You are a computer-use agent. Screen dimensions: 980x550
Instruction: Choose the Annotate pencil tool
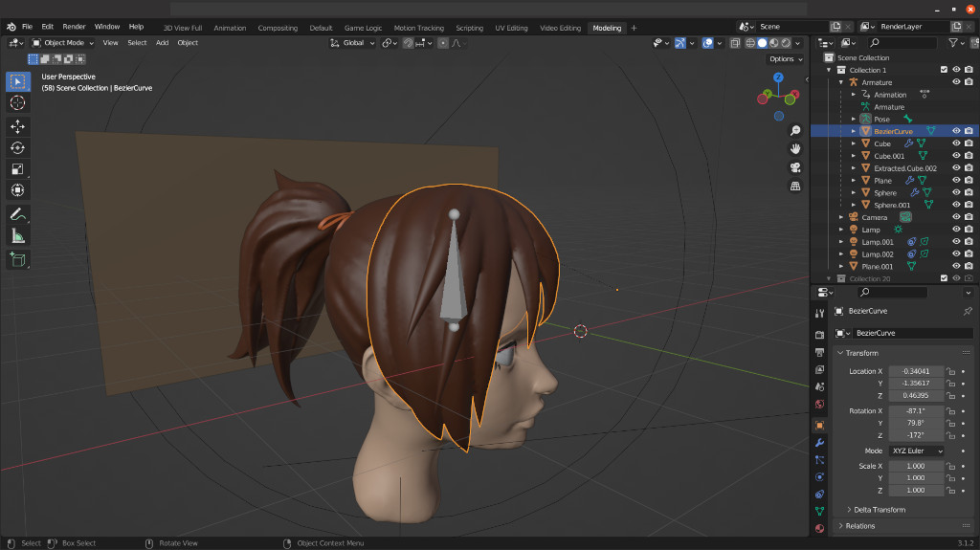[17, 214]
